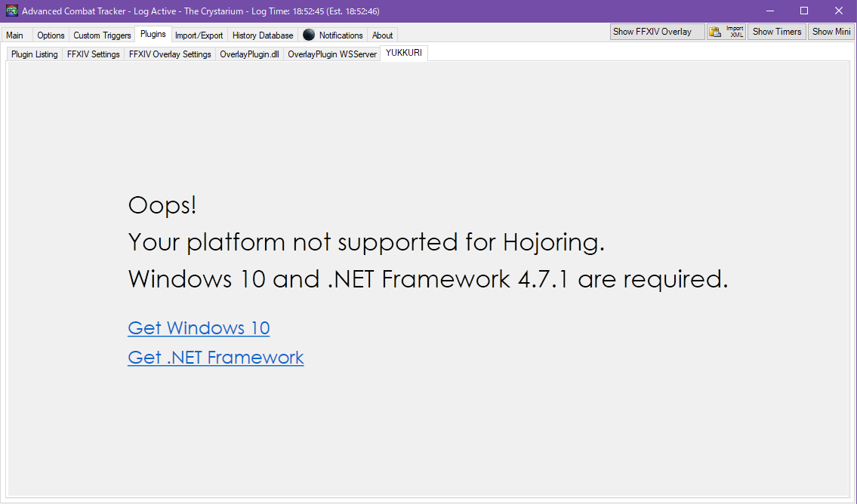Show the Timers window

coord(776,31)
